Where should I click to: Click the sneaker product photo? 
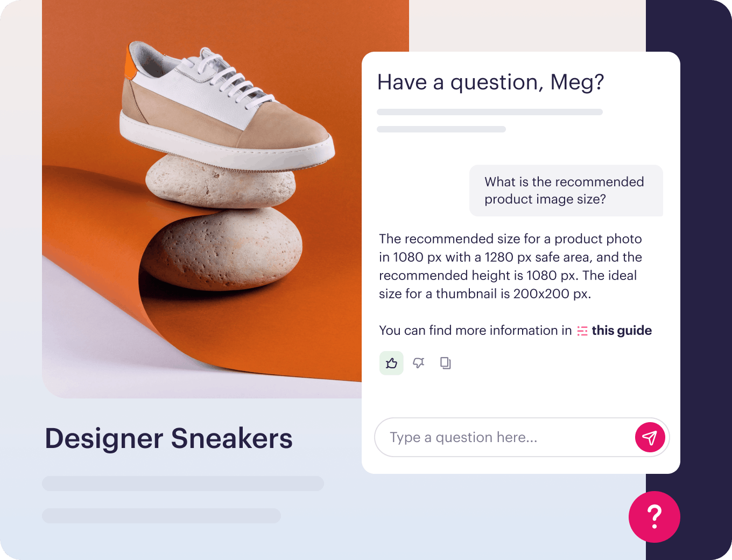pyautogui.click(x=202, y=199)
